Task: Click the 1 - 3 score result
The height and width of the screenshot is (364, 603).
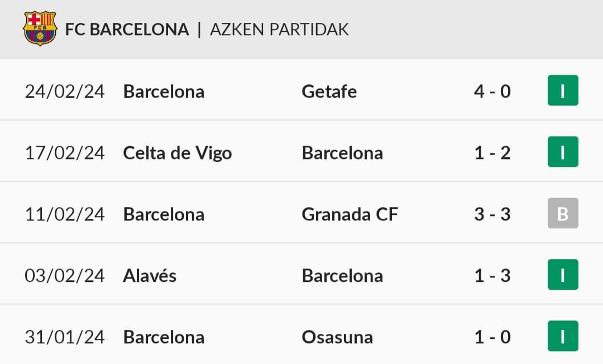Action: 492,276
